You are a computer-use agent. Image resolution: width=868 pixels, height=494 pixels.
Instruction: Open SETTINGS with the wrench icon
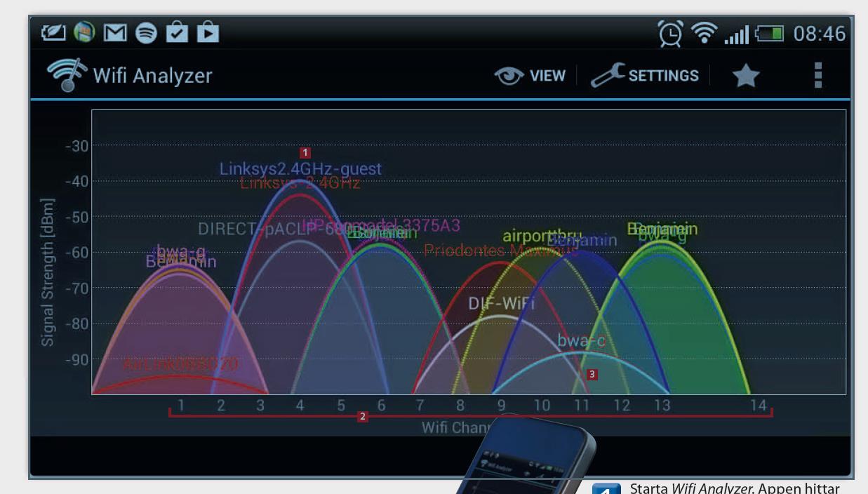(644, 75)
